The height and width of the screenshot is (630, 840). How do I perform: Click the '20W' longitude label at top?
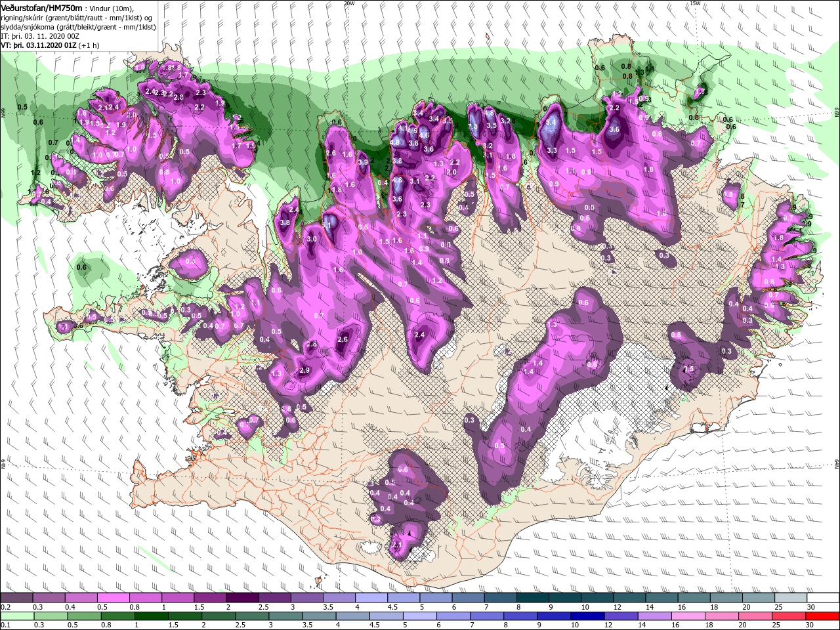coord(348,3)
